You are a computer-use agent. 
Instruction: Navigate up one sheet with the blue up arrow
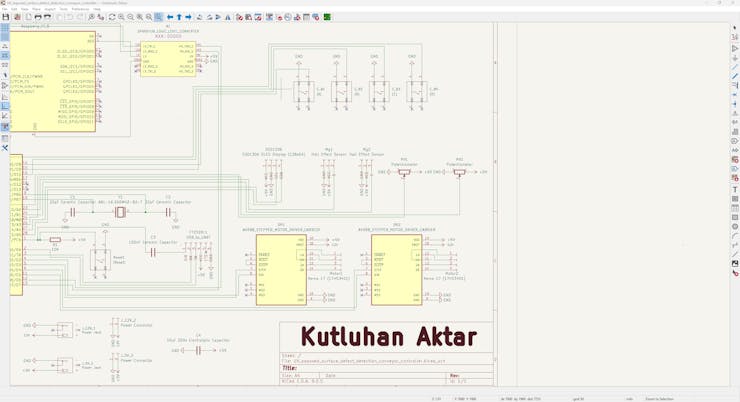click(x=179, y=17)
